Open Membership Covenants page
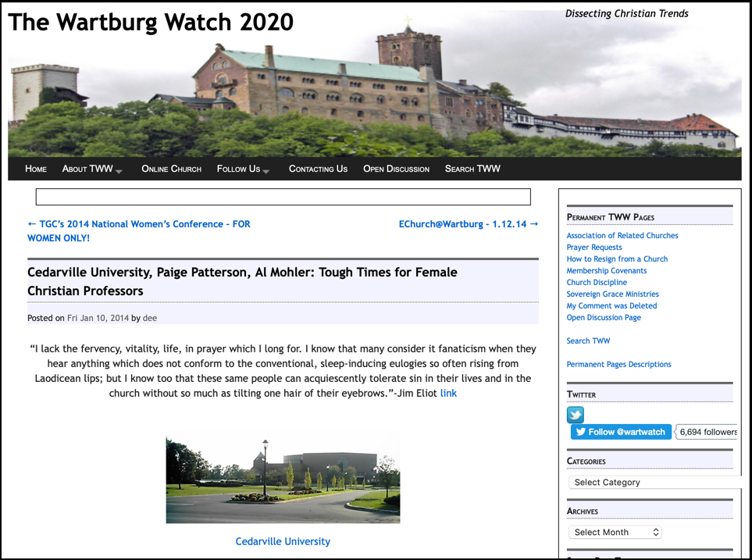 606,271
